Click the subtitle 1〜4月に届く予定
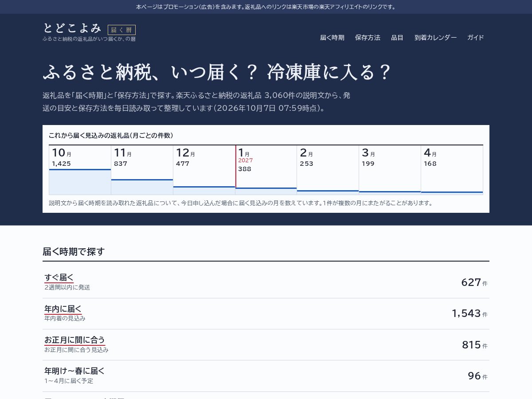The height and width of the screenshot is (399, 532). click(69, 381)
